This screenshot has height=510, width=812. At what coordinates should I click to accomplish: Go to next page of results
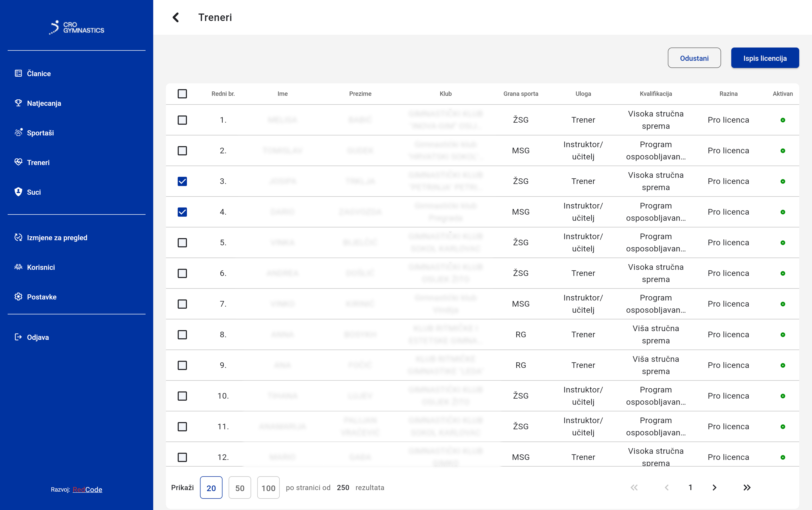point(714,488)
